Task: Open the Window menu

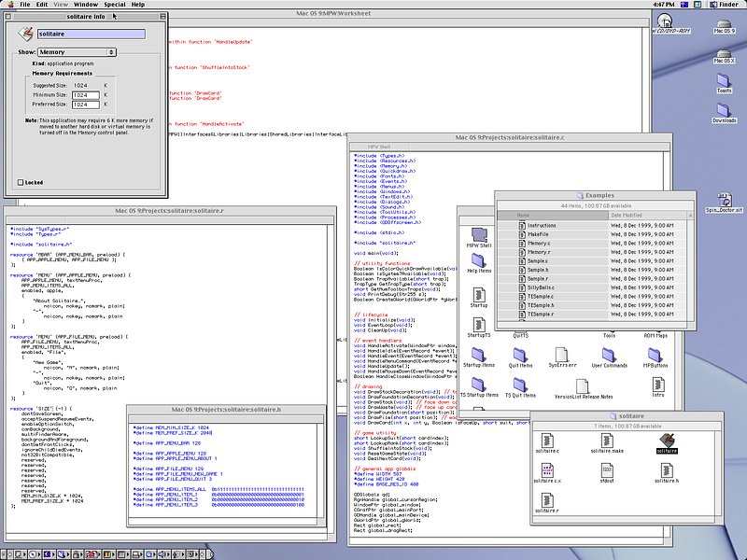Action: [x=86, y=5]
